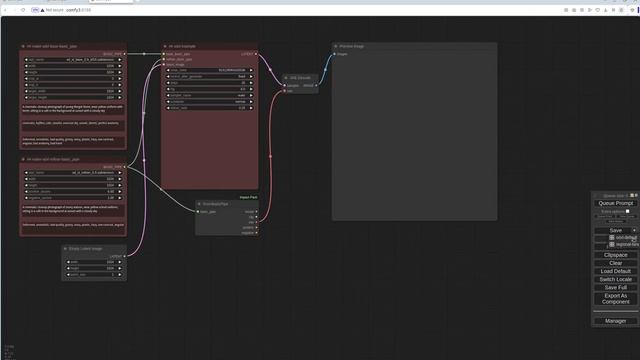Click the Save Full button
Image resolution: width=640 pixels, height=360 pixels.
[x=616, y=288]
